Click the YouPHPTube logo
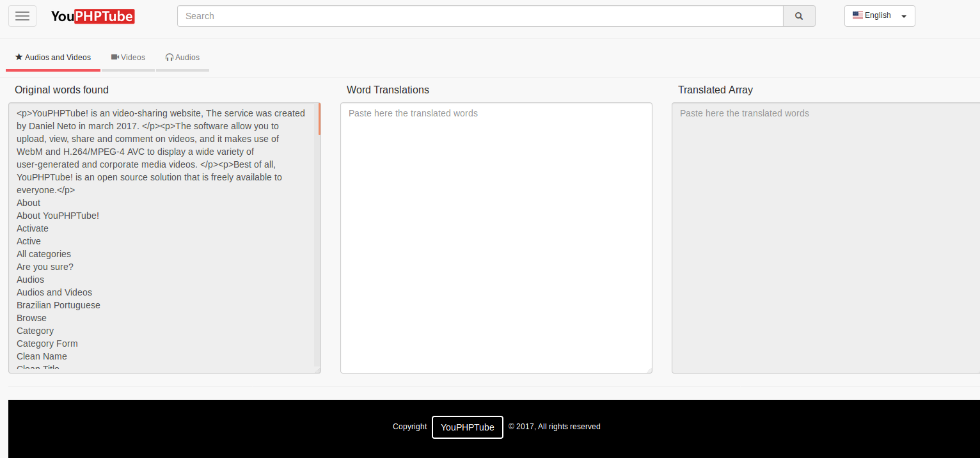The image size is (980, 458). point(93,17)
